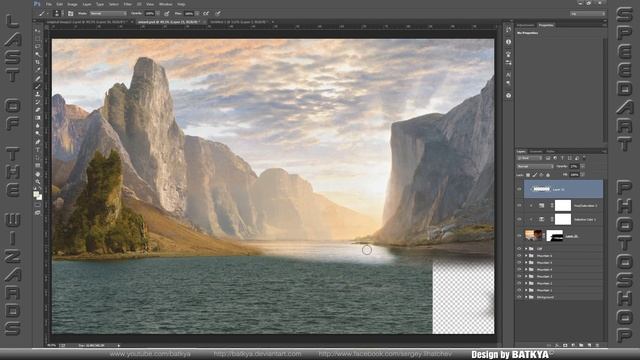Click the Create new group folder icon
This screenshot has width=640, height=360.
[581, 345]
